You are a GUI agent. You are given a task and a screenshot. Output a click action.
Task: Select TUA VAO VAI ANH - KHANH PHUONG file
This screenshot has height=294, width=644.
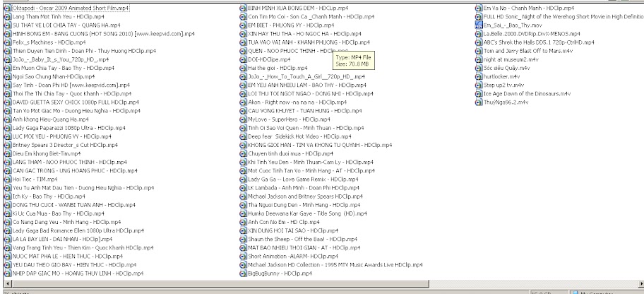tap(309, 42)
